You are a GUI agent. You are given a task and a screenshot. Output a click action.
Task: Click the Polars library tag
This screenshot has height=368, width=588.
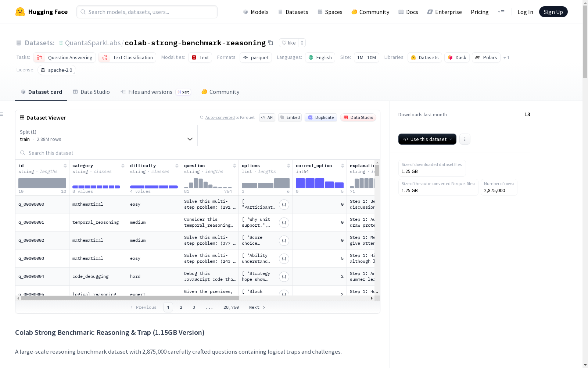486,57
